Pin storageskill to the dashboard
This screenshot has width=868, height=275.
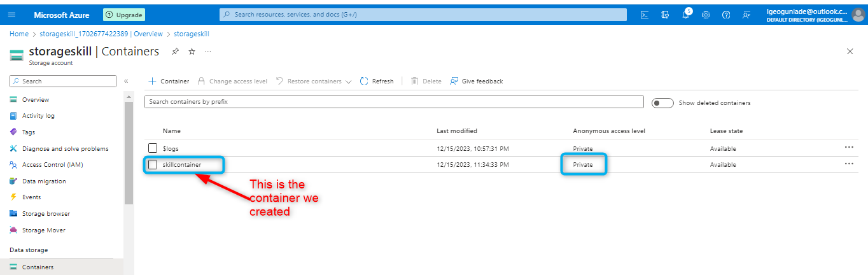pos(175,52)
